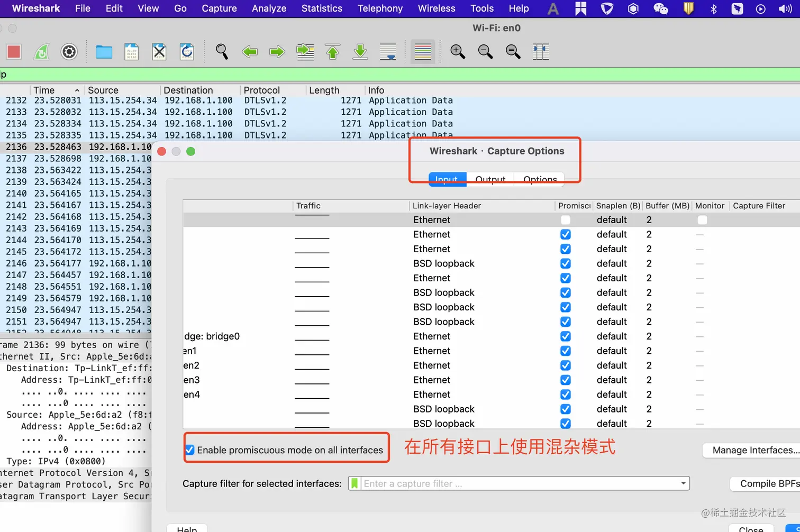
Task: Open Help in the Capture Options dialog
Action: pos(187,528)
